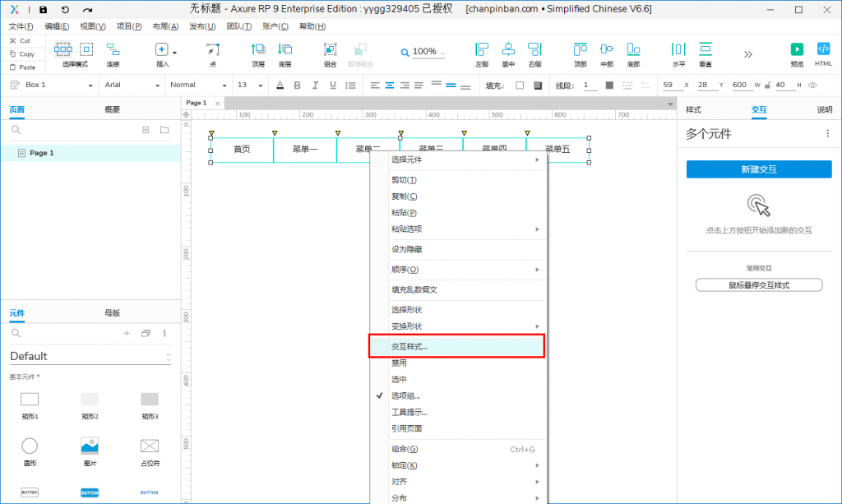The image size is (842, 504).
Task: Click the 鼠标悬停交互样式 button
Action: (758, 285)
